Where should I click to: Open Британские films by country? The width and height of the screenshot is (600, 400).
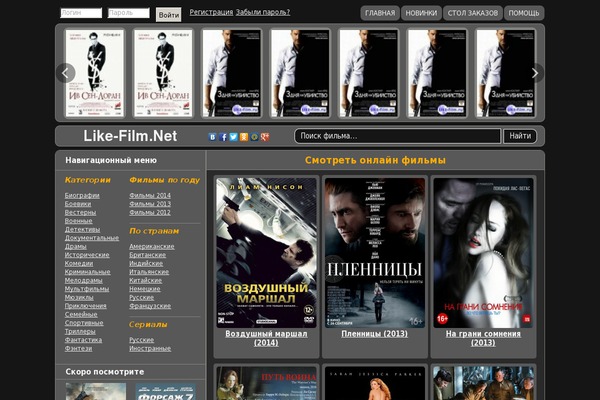pos(147,255)
